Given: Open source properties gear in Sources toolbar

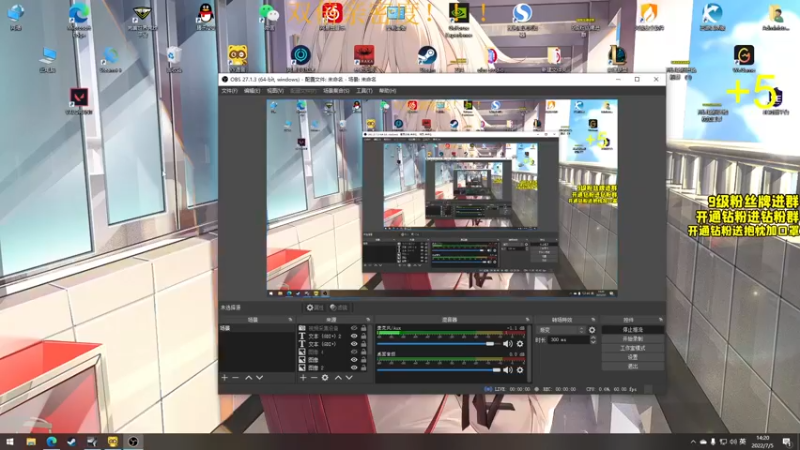Looking at the screenshot, I should tap(325, 378).
